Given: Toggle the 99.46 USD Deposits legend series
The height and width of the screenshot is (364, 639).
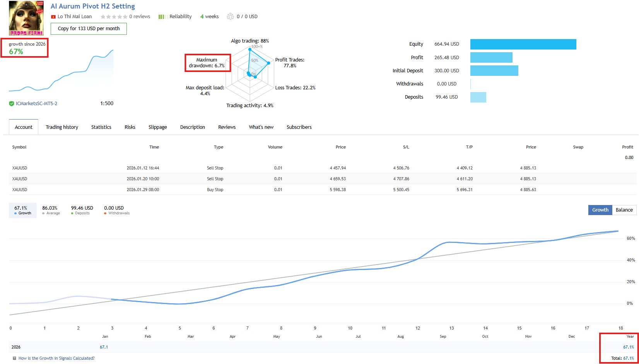Looking at the screenshot, I should tap(82, 210).
